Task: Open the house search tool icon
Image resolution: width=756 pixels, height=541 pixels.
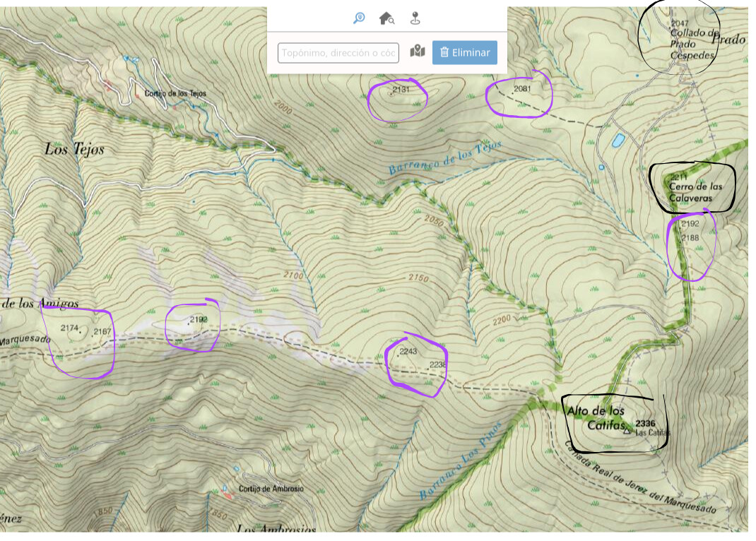Action: (x=386, y=18)
